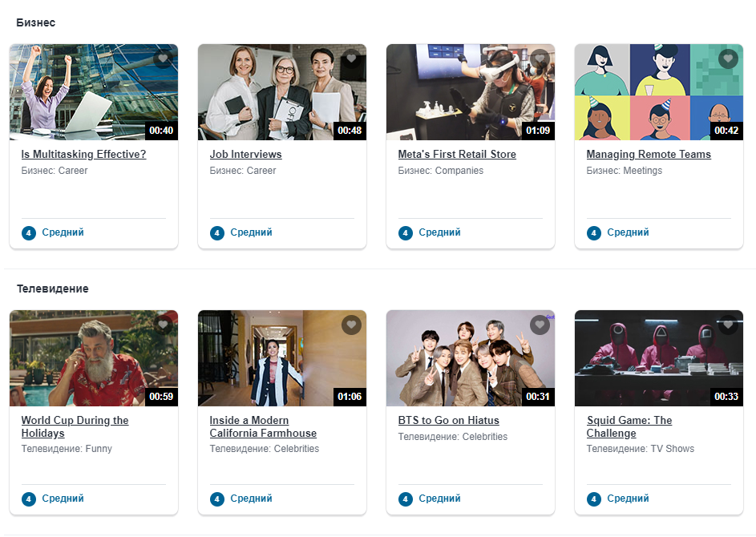This screenshot has width=756, height=537.
Task: Click Бизнес: Meetings category text
Action: pyautogui.click(x=625, y=171)
